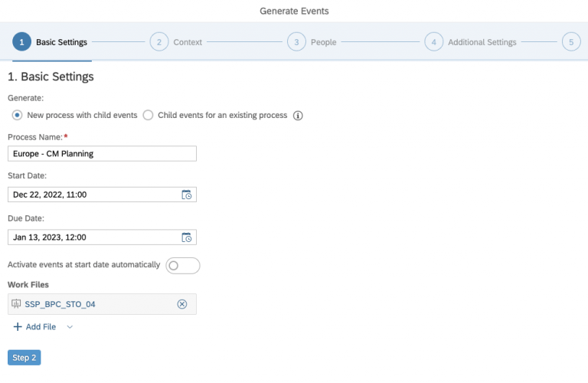588x383 pixels.
Task: Jump to wizard step 5 circle
Action: pyautogui.click(x=570, y=42)
